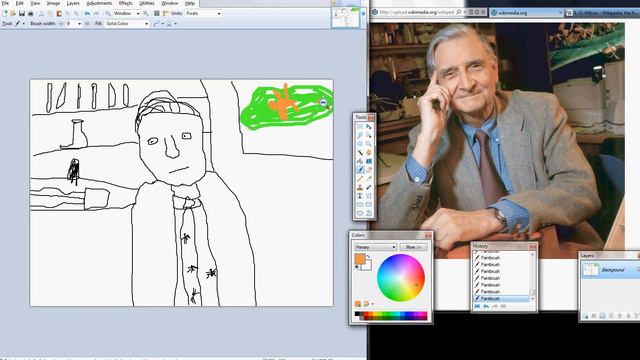The width and height of the screenshot is (640, 360).
Task: Select the Rectangle shape tool
Action: click(x=360, y=204)
